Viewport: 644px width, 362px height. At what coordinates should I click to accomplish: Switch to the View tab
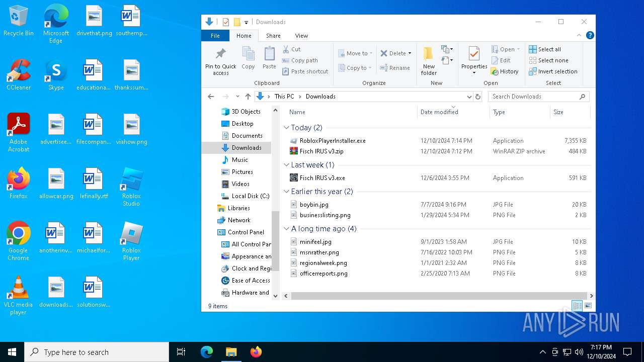301,36
